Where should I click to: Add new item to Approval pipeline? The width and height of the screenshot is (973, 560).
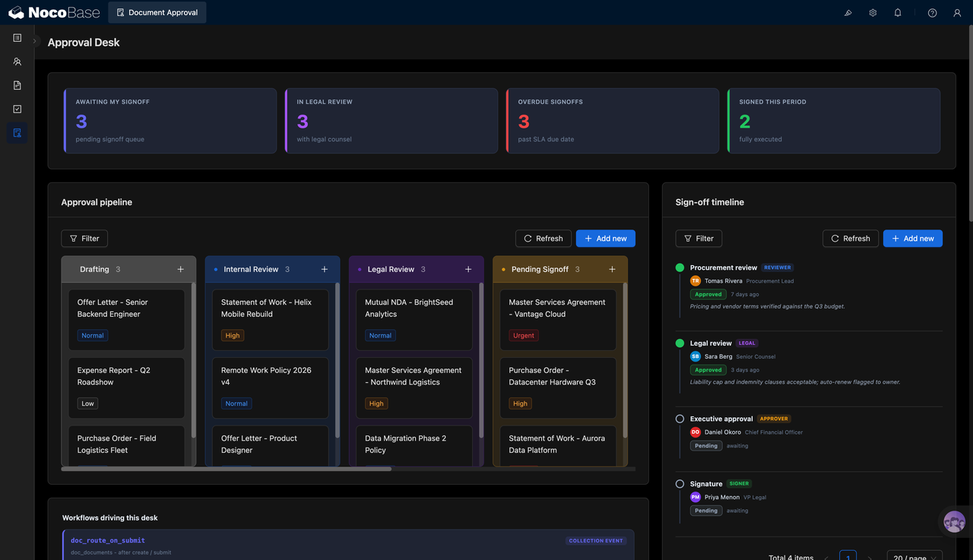pos(606,239)
